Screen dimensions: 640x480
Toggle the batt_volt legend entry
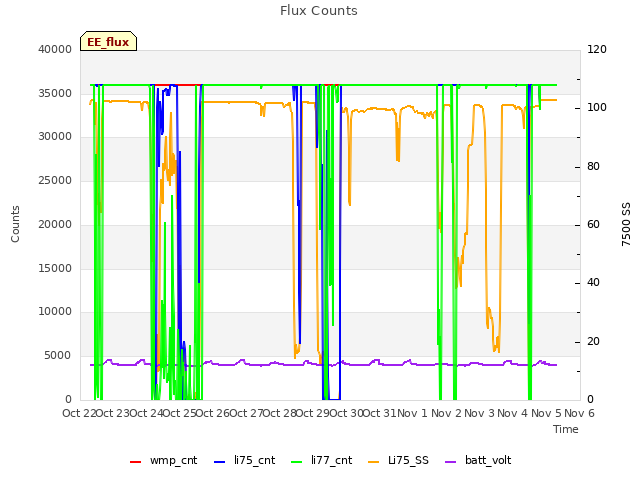click(478, 460)
